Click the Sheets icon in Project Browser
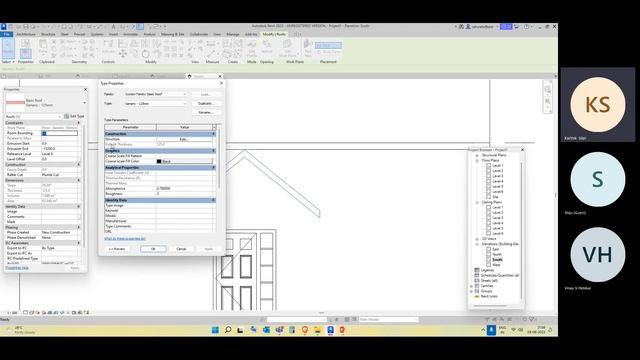 click(477, 281)
